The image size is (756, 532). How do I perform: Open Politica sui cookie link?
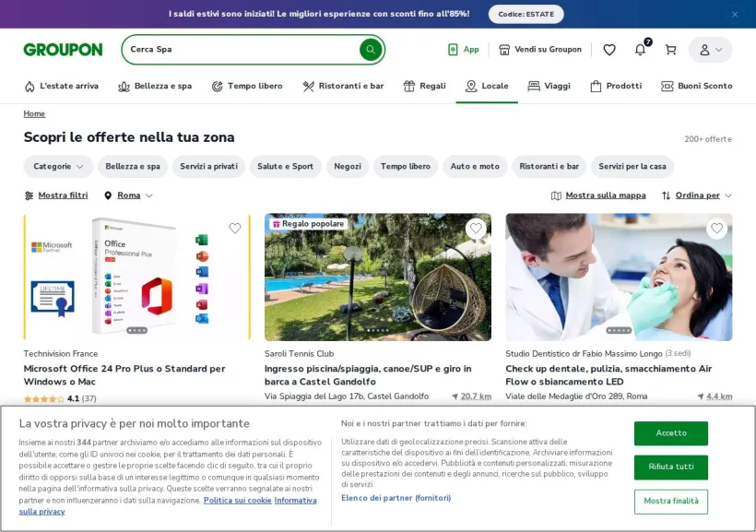pyautogui.click(x=237, y=501)
